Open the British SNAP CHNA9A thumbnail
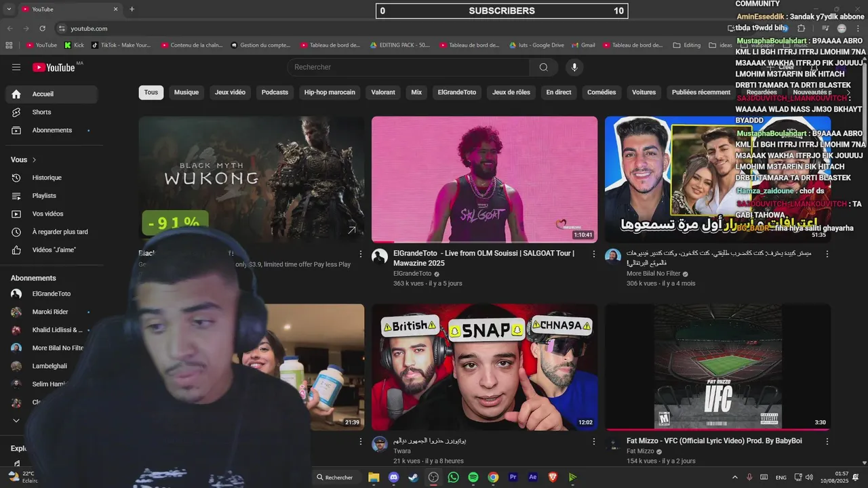Screen dimensions: 868x488 (484, 367)
